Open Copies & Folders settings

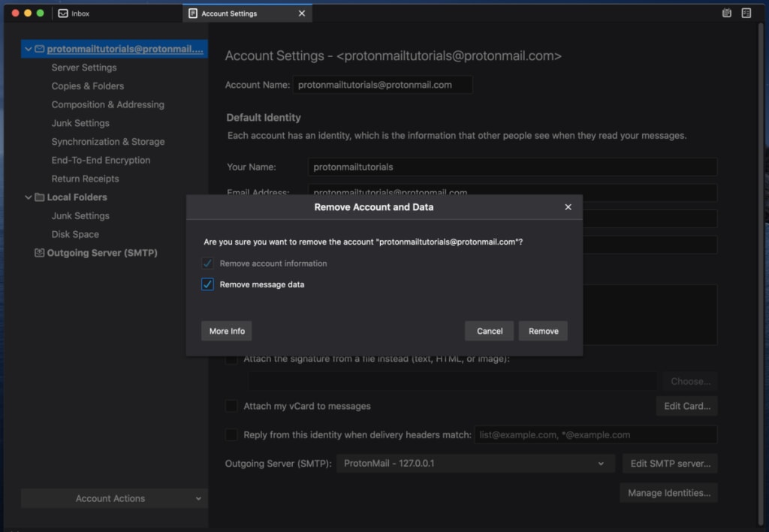point(88,86)
